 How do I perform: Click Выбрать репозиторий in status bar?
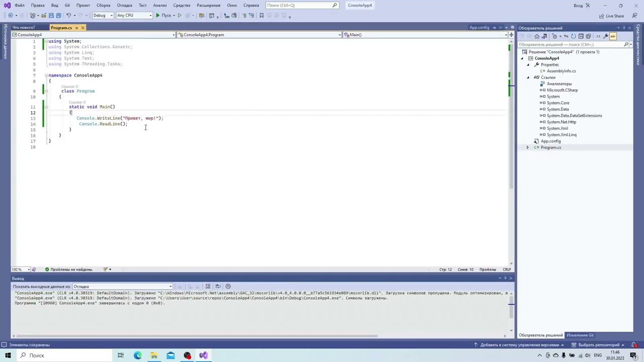click(599, 345)
